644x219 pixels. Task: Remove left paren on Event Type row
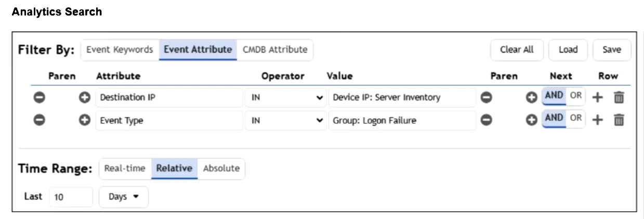click(39, 120)
